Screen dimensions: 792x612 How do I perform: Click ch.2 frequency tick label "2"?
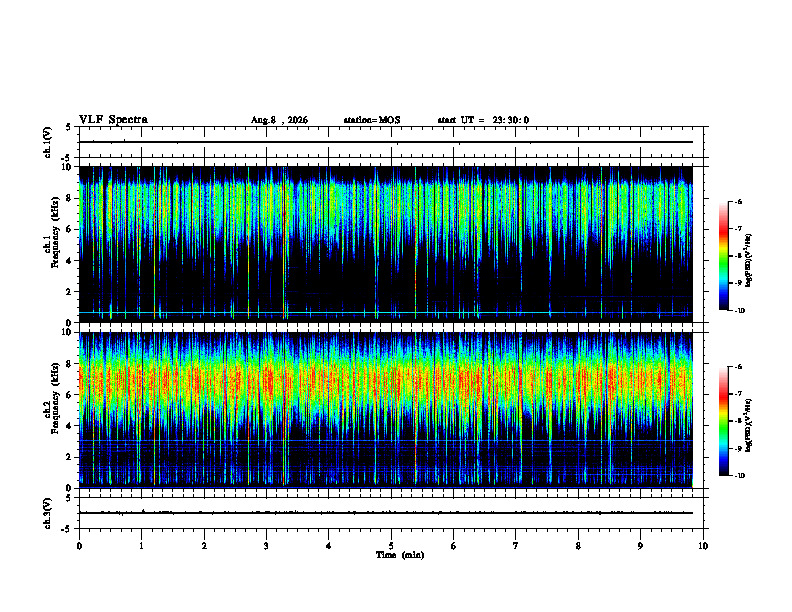69,457
